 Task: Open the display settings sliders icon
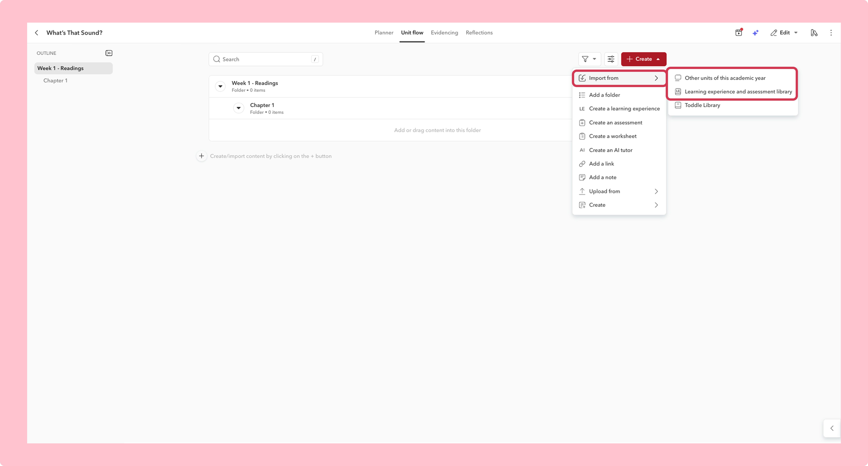click(611, 59)
